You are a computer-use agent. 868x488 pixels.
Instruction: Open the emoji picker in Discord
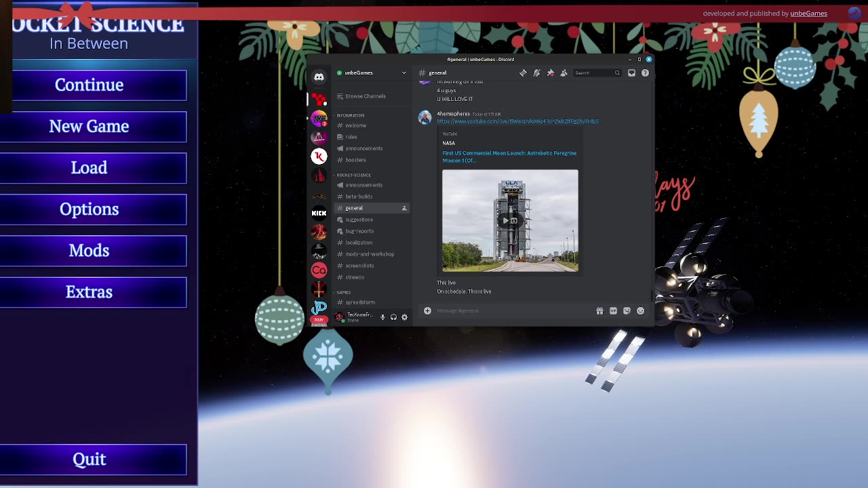click(640, 310)
